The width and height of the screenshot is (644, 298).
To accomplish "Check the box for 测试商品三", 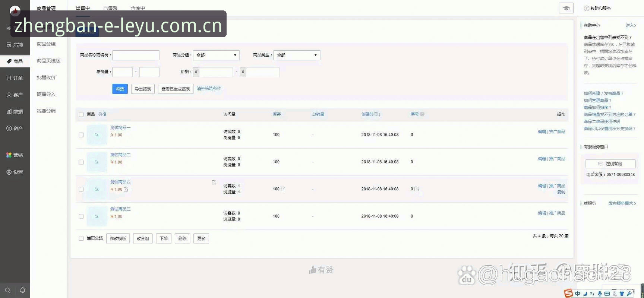I will (x=81, y=216).
